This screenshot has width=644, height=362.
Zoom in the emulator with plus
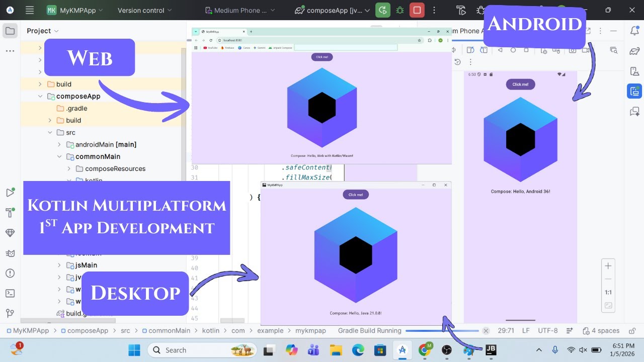pos(608,266)
